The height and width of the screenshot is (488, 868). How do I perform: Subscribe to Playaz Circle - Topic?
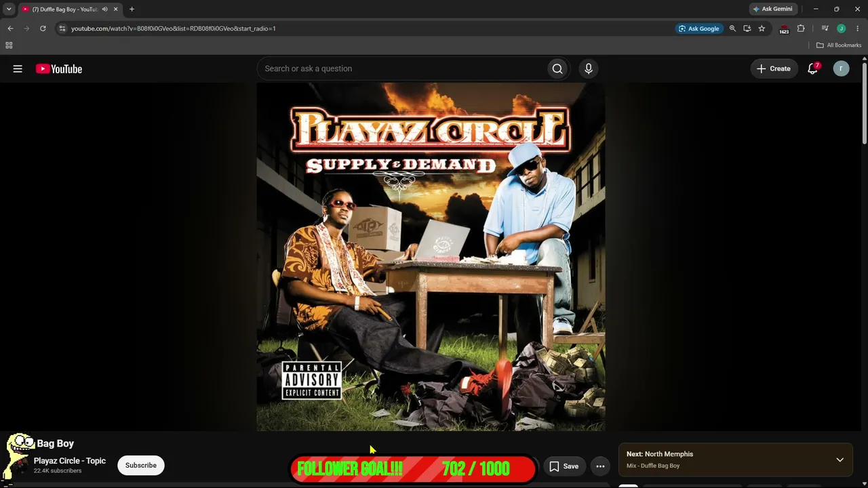pos(140,466)
